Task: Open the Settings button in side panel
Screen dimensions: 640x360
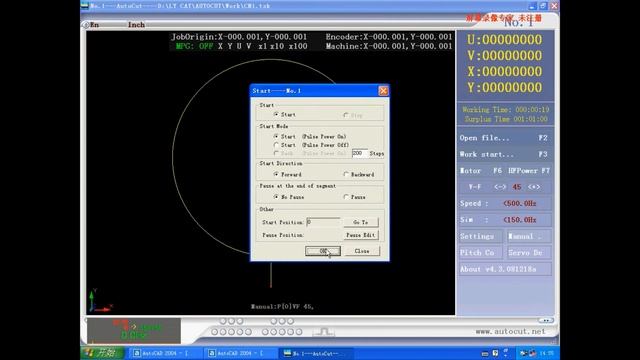Action: coord(481,236)
